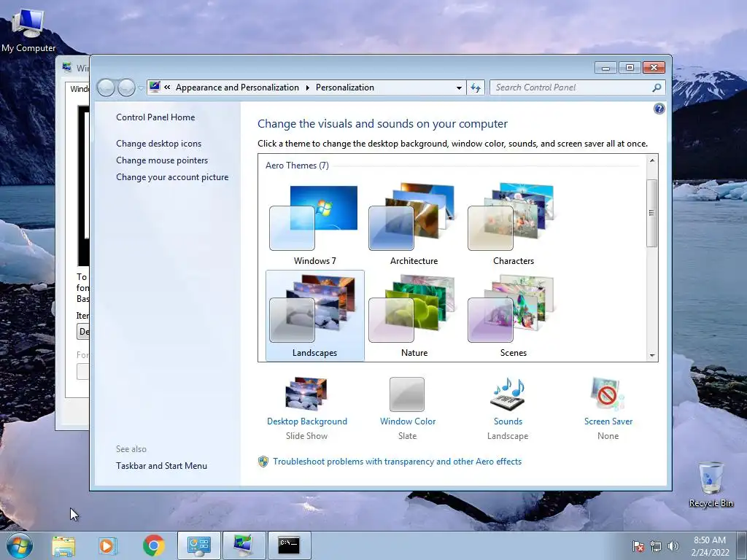Open Screen Saver settings icon

tap(608, 394)
